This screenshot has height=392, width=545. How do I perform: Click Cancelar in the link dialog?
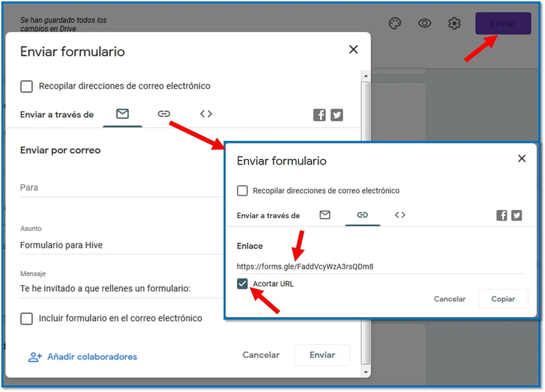click(450, 299)
